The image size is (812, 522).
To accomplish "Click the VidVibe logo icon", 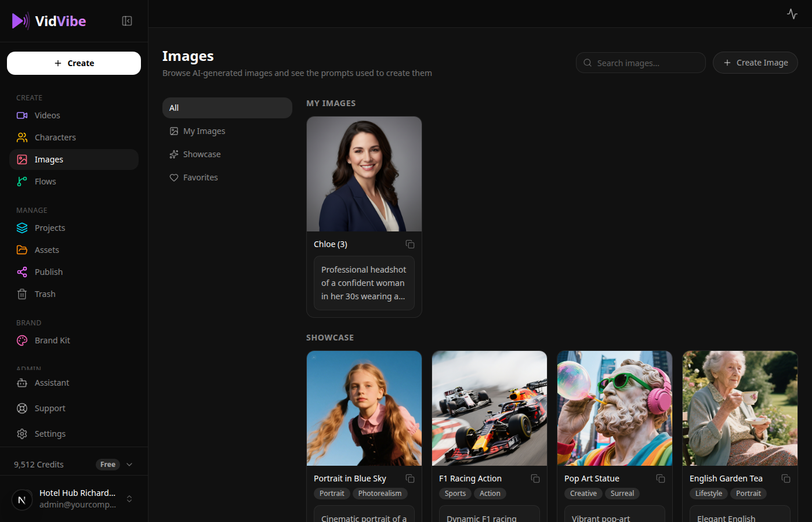I will pos(20,21).
